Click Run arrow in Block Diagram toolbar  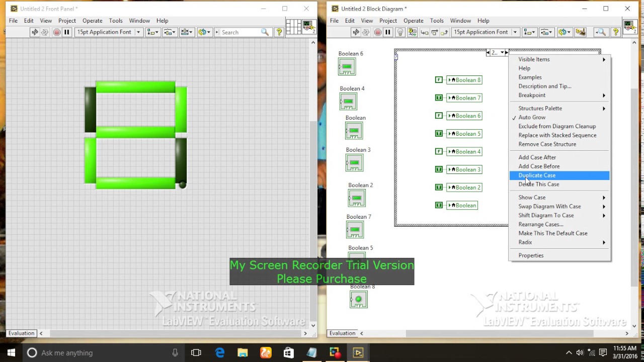coord(356,32)
